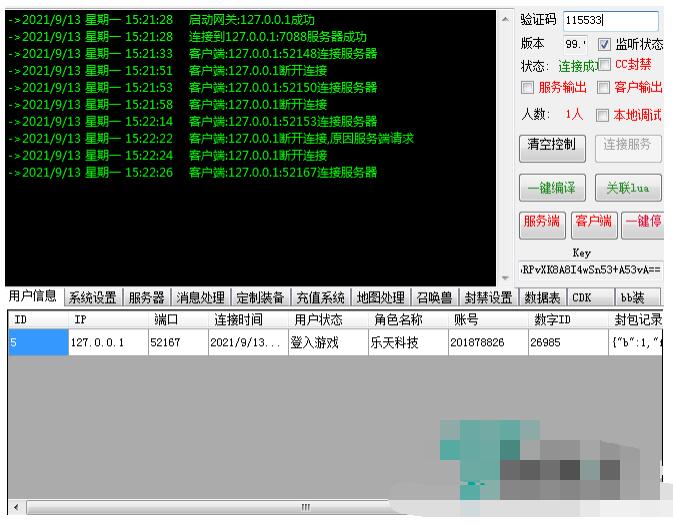Toggle the 监听状态 checkbox

(604, 45)
